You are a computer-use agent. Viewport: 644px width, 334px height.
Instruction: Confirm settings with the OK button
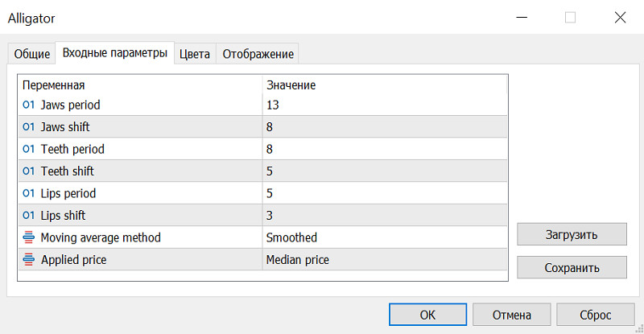click(427, 315)
